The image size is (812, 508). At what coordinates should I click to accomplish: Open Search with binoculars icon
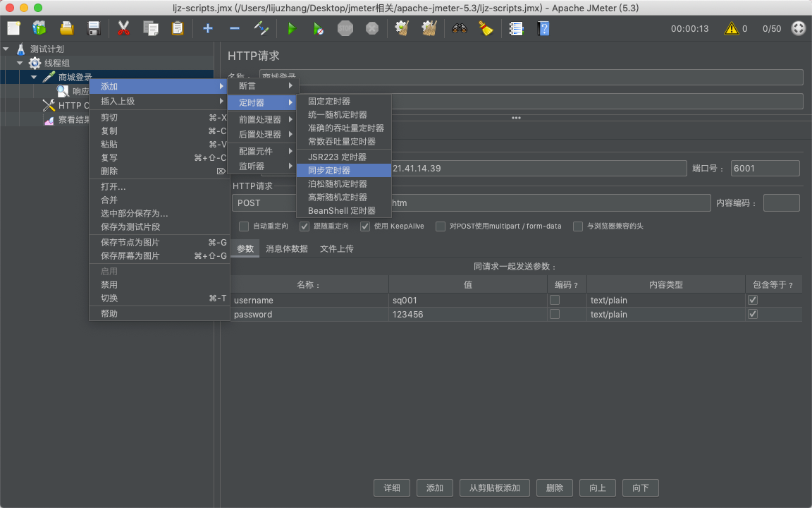coord(460,28)
